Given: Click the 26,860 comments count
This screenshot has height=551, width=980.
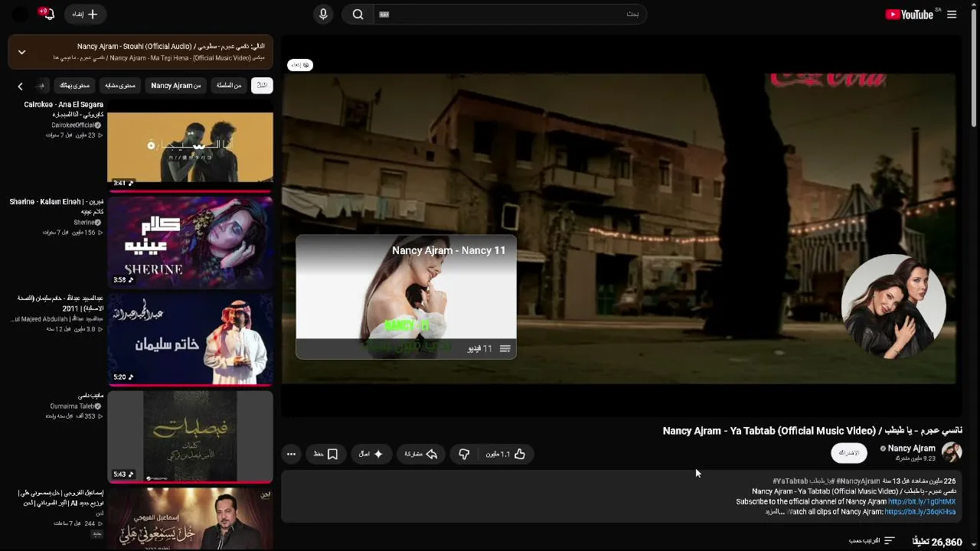Looking at the screenshot, I should tap(936, 542).
